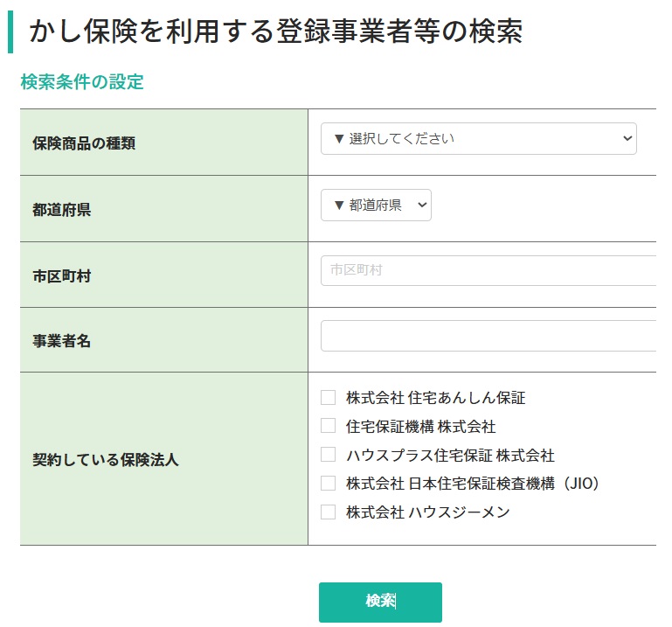The height and width of the screenshot is (627, 672).
Task: Click the 検索条件の設定 section heading
Action: [x=82, y=82]
